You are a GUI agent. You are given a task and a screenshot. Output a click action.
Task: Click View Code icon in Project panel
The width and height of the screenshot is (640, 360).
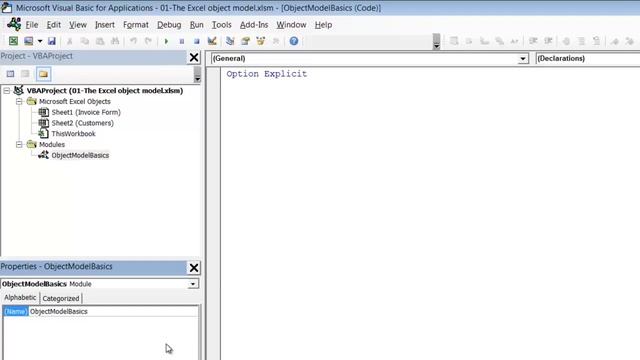point(10,74)
